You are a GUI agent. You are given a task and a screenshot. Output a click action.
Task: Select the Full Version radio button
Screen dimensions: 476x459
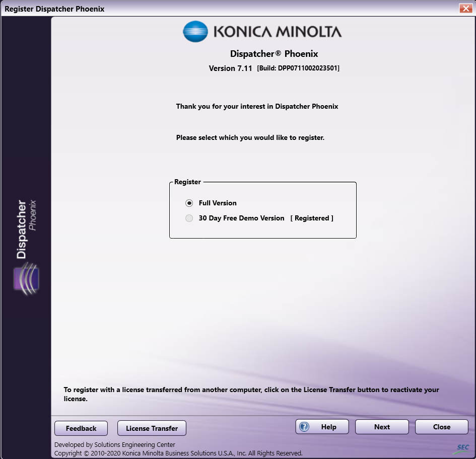pos(189,203)
